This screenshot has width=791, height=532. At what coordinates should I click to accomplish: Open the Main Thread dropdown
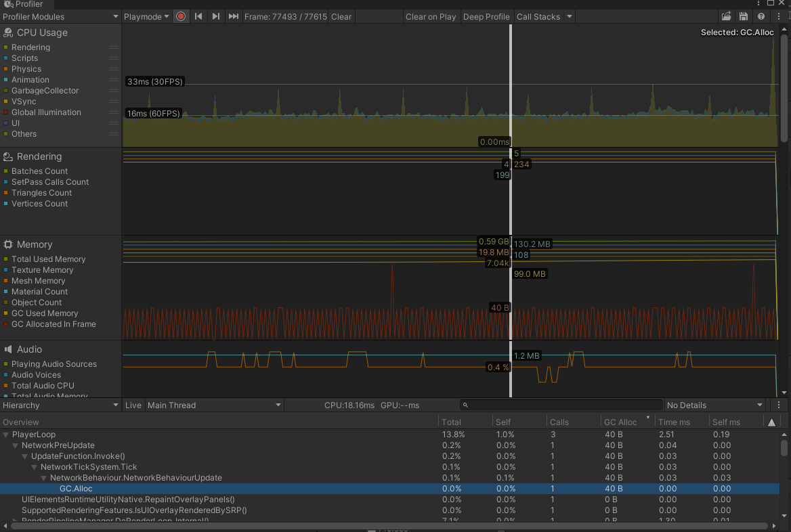click(214, 405)
